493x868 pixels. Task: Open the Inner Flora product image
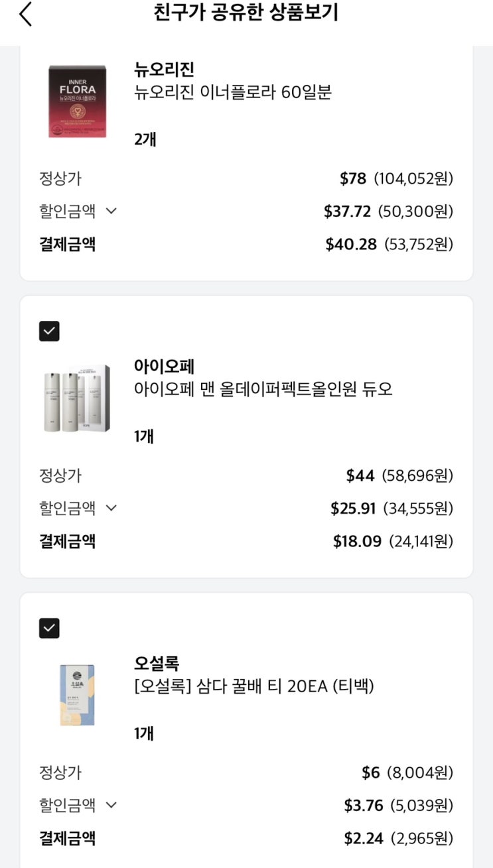[x=77, y=101]
